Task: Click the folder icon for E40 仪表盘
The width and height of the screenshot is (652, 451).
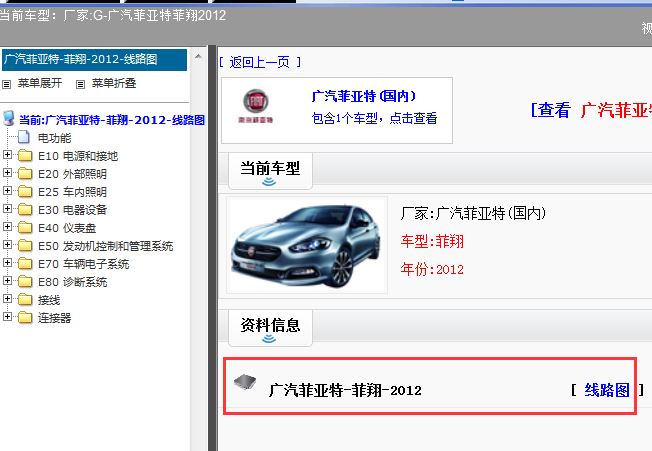Action: tap(25, 227)
